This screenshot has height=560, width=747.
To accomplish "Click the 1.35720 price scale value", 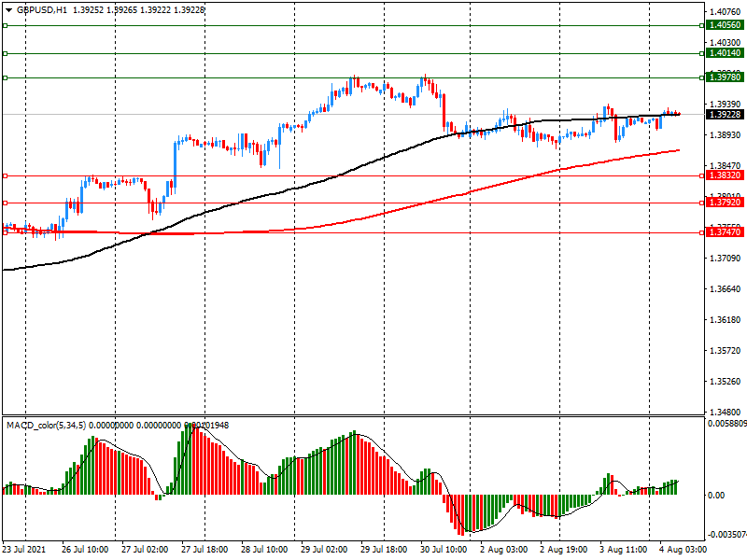I will (726, 351).
